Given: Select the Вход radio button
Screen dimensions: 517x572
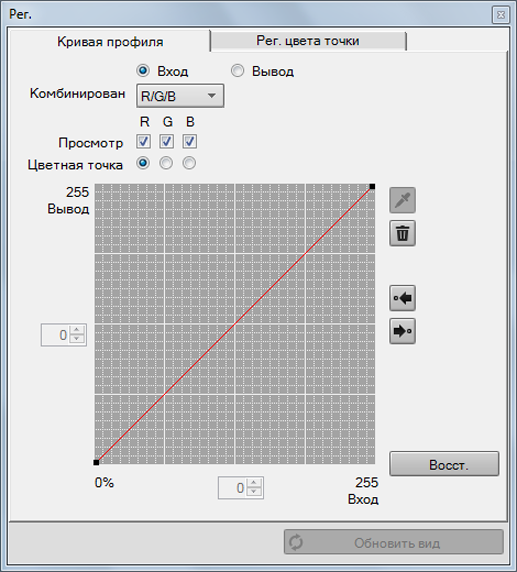Looking at the screenshot, I should pos(143,70).
